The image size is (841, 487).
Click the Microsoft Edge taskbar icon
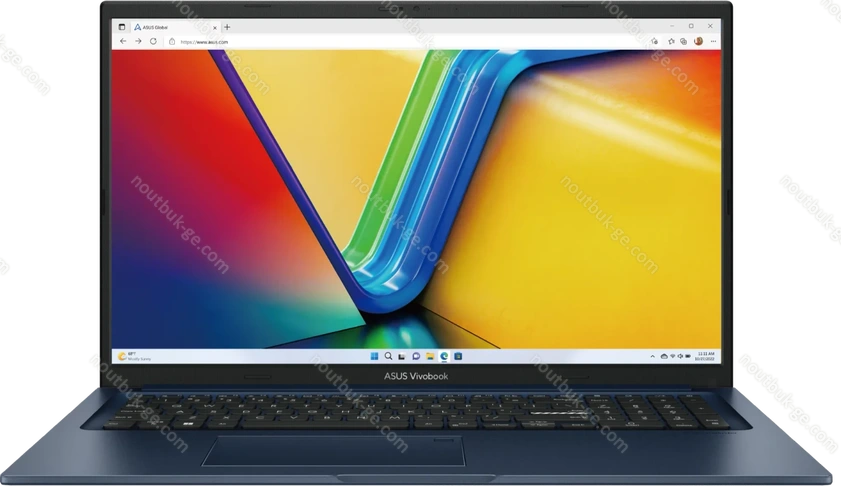(x=443, y=355)
